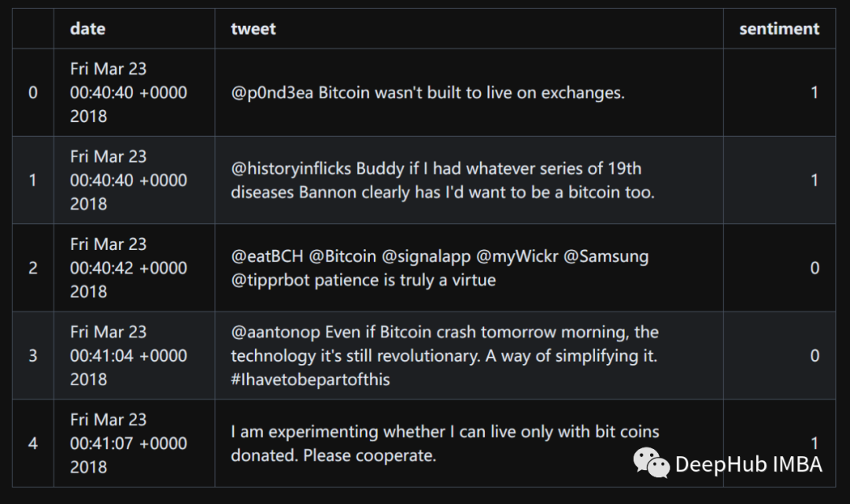
Task: Click sentiment value 1 in first row
Action: (x=815, y=93)
